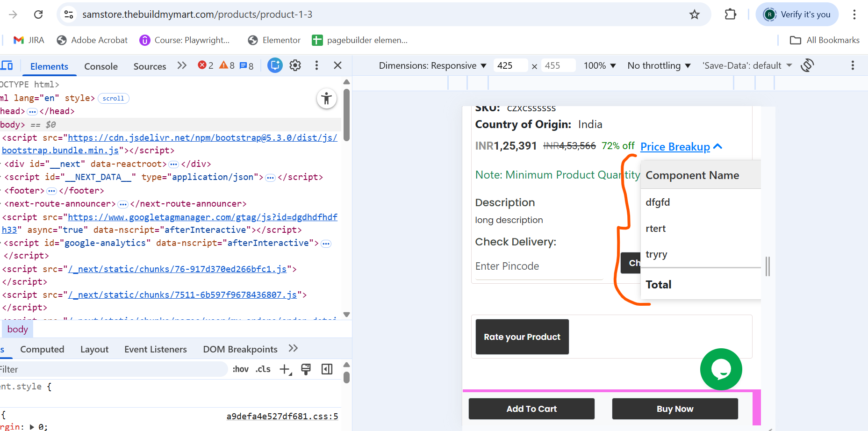
Task: Open the JIRA bookmark
Action: 29,40
